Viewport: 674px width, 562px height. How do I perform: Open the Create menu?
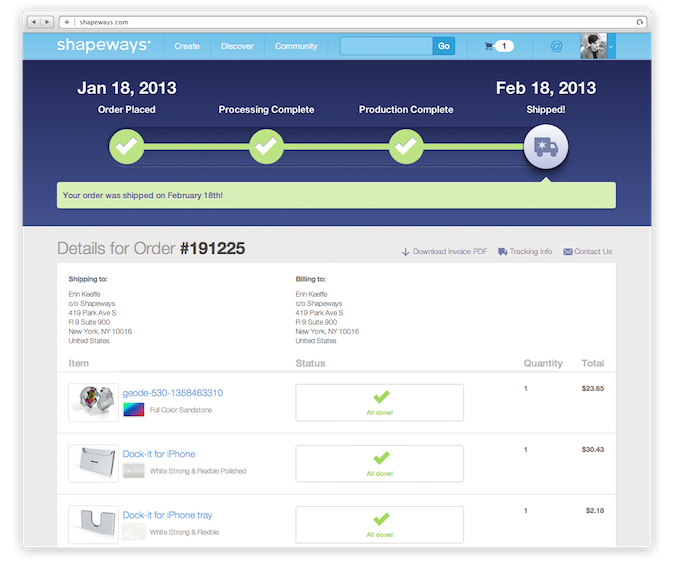tap(187, 46)
